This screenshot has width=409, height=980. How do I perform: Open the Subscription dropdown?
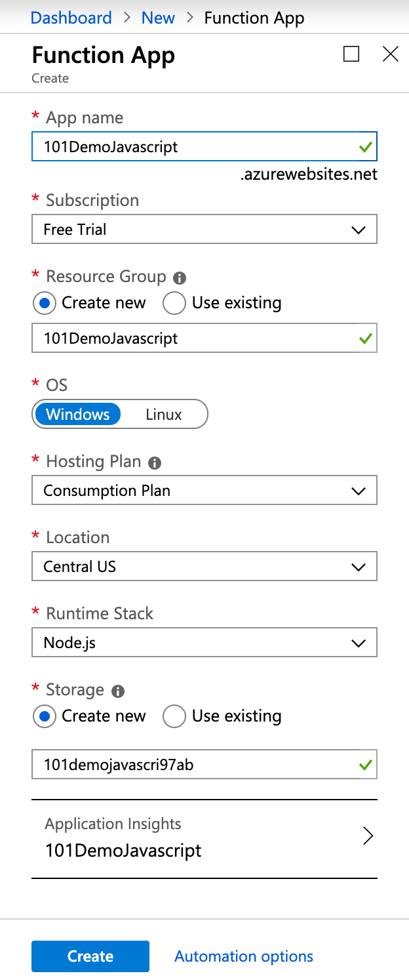click(x=204, y=230)
